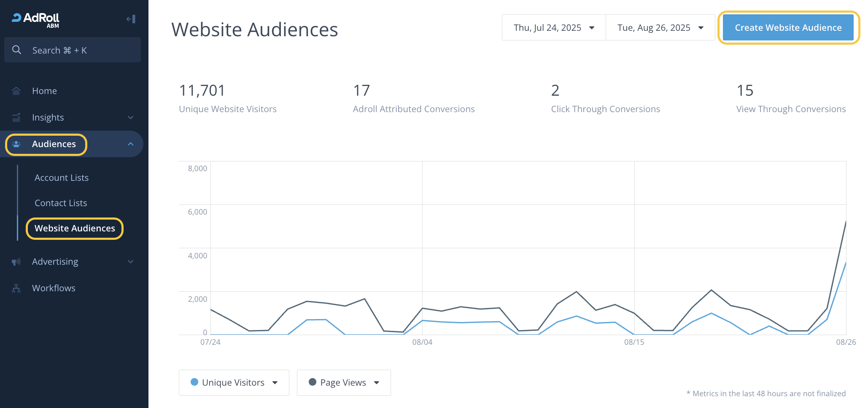Open the Page Views metric dropdown
Image resolution: width=868 pixels, height=408 pixels.
343,383
